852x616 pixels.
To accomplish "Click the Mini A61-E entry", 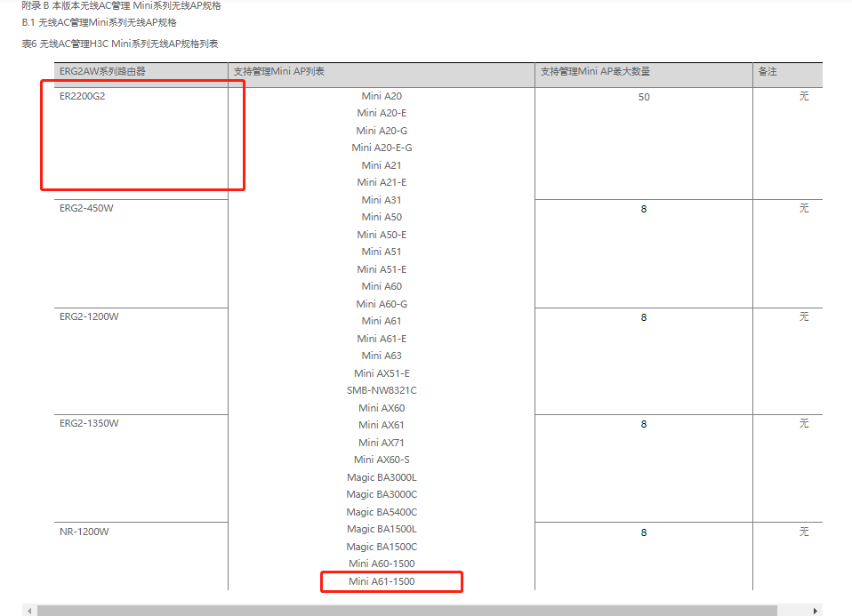I will [x=382, y=339].
